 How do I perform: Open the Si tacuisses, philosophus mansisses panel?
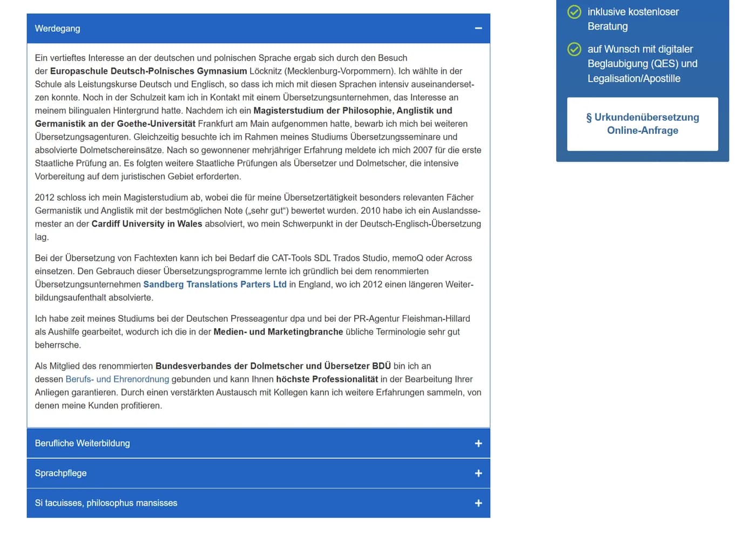click(x=259, y=503)
